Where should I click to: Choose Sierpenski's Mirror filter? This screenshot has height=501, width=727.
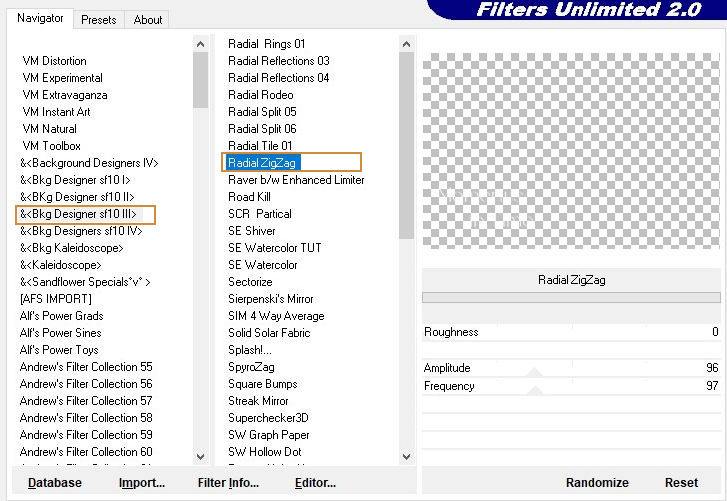click(271, 299)
